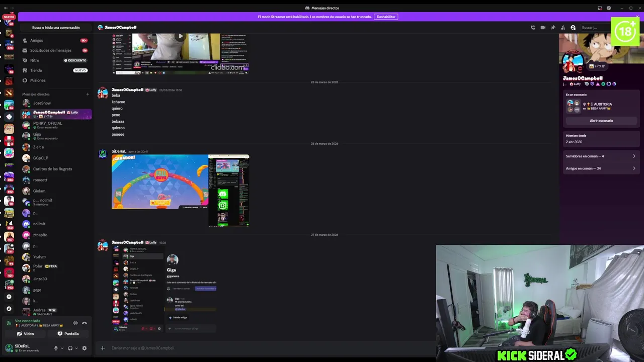Open Jinzo30 direct message
Screen dimensions: 644x362
point(55,279)
